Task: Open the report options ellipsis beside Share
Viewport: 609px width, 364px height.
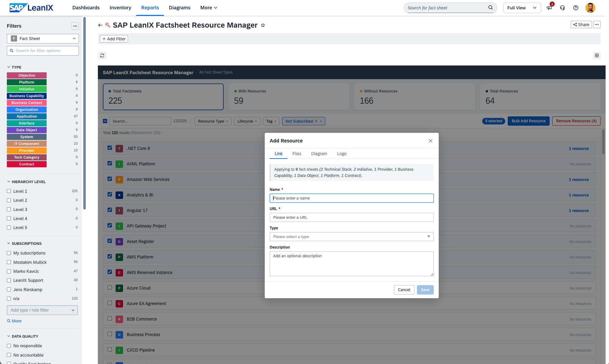Action: coord(597,25)
